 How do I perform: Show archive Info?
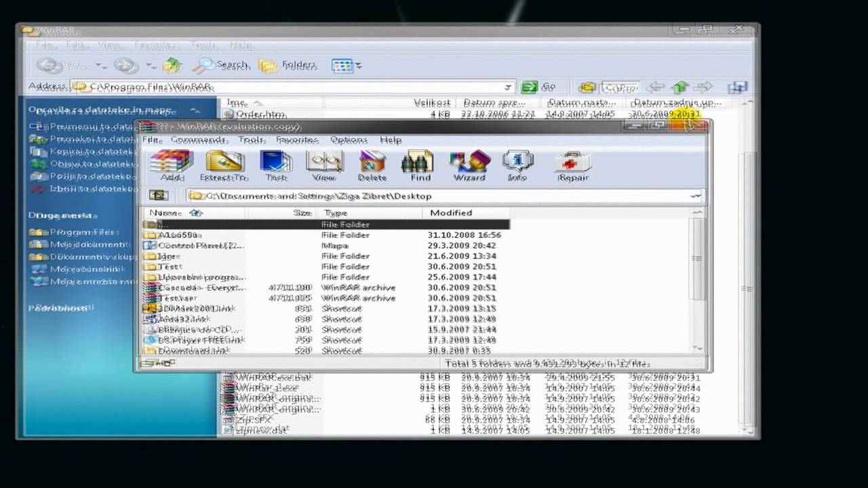coord(517,166)
